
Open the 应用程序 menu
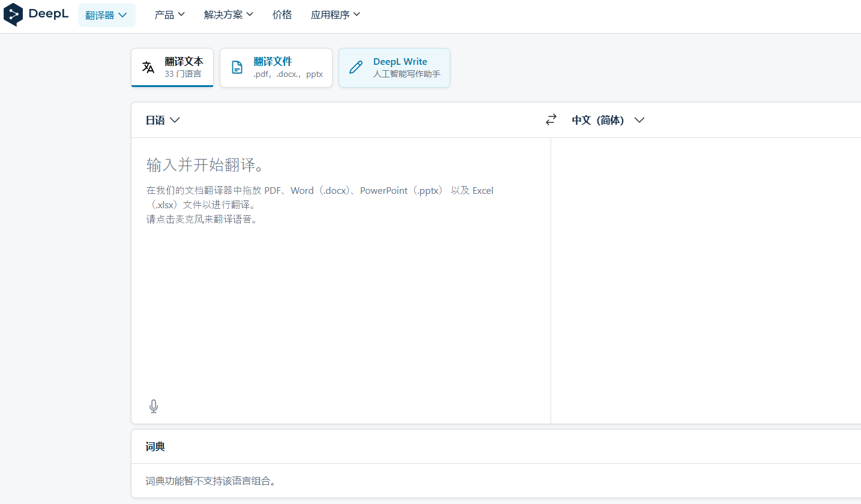tap(335, 14)
